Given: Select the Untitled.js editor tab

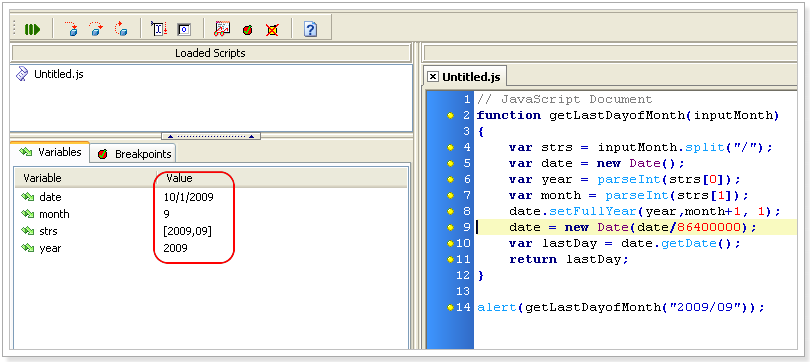Looking at the screenshot, I should tap(471, 77).
